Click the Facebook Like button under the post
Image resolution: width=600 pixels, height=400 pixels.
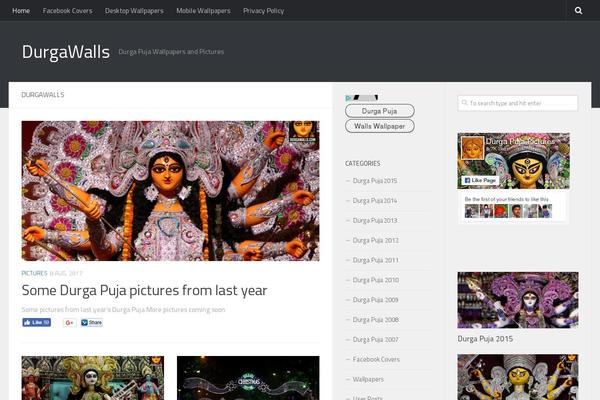(x=36, y=323)
